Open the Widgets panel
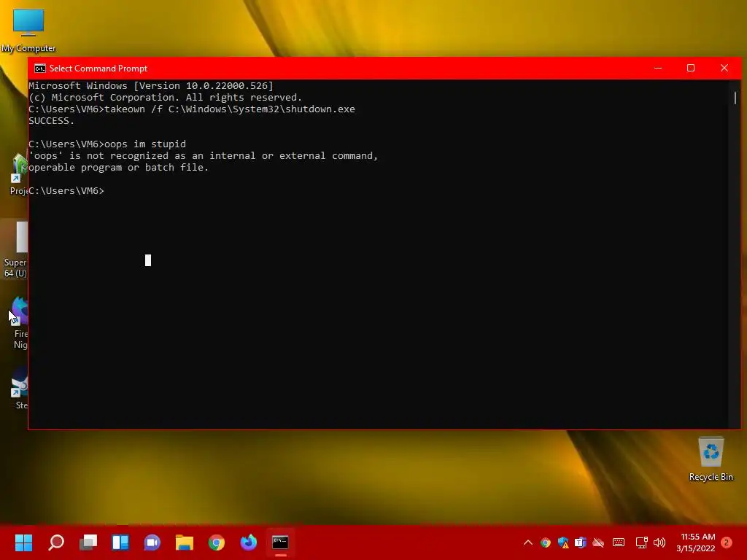This screenshot has width=747, height=560. pyautogui.click(x=120, y=542)
